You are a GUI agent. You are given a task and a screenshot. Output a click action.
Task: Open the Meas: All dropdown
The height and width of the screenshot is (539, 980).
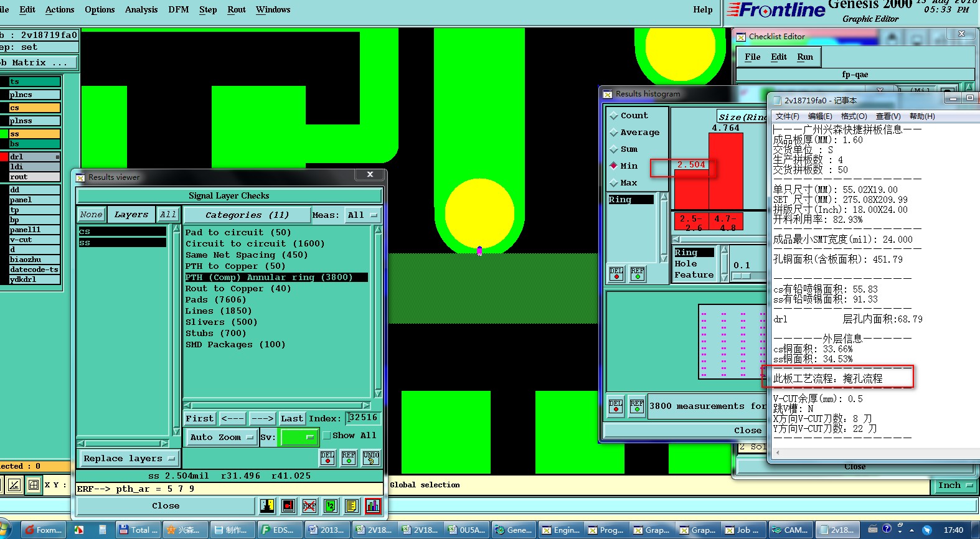click(363, 215)
